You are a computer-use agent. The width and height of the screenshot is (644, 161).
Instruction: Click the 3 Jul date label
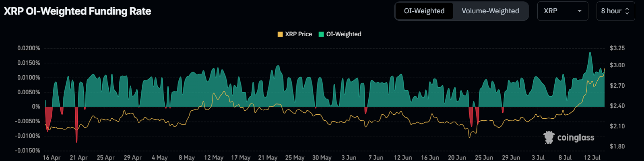tap(538, 158)
